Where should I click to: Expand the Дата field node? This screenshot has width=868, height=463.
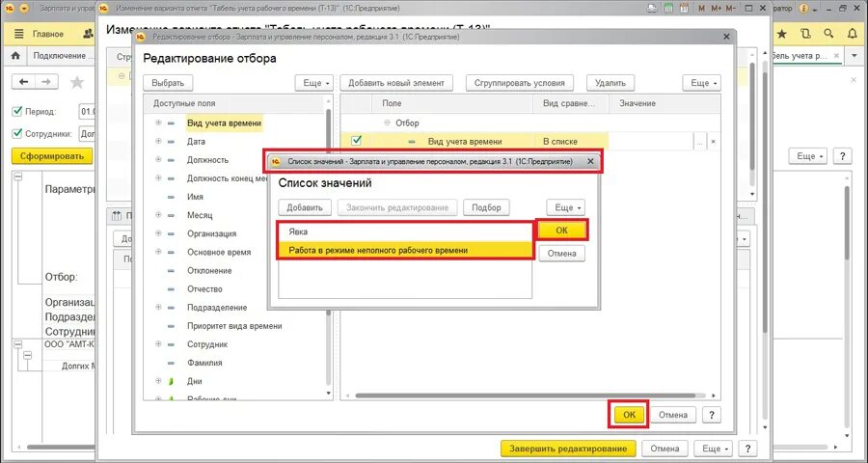pos(158,141)
